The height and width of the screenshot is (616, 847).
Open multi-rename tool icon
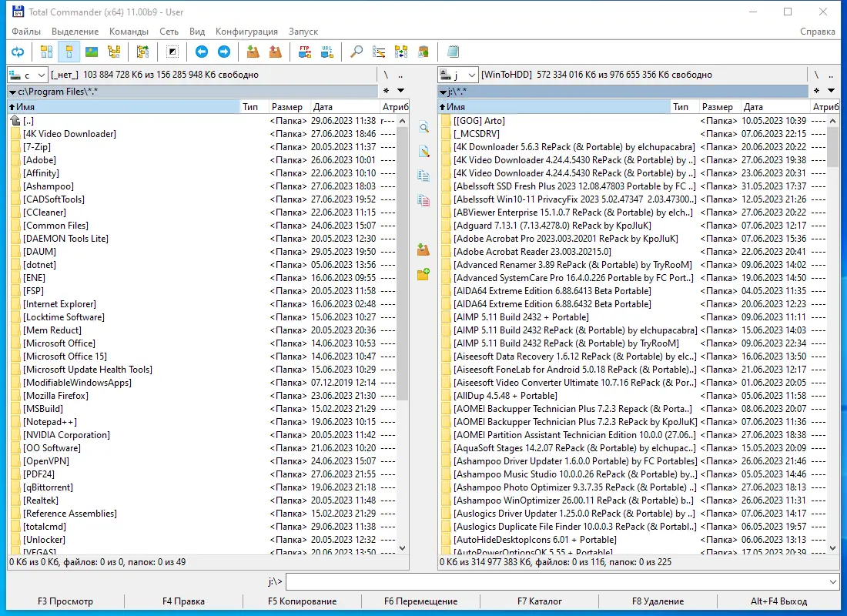click(x=379, y=52)
